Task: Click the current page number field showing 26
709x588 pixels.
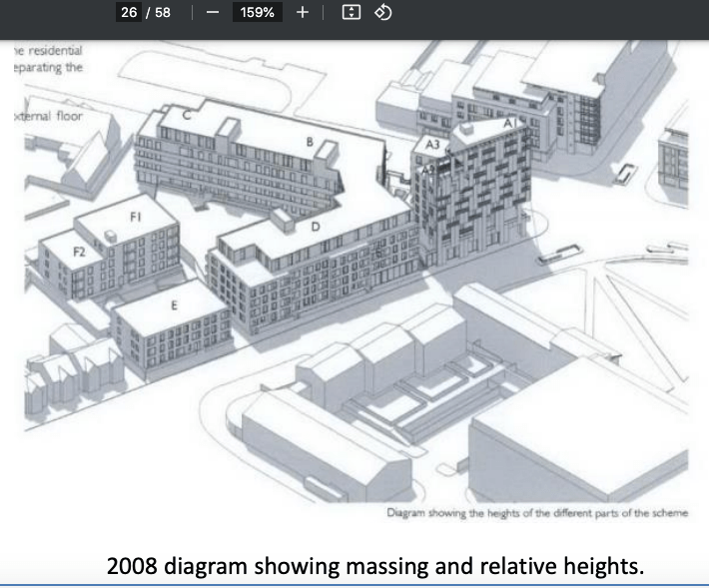Action: 128,13
